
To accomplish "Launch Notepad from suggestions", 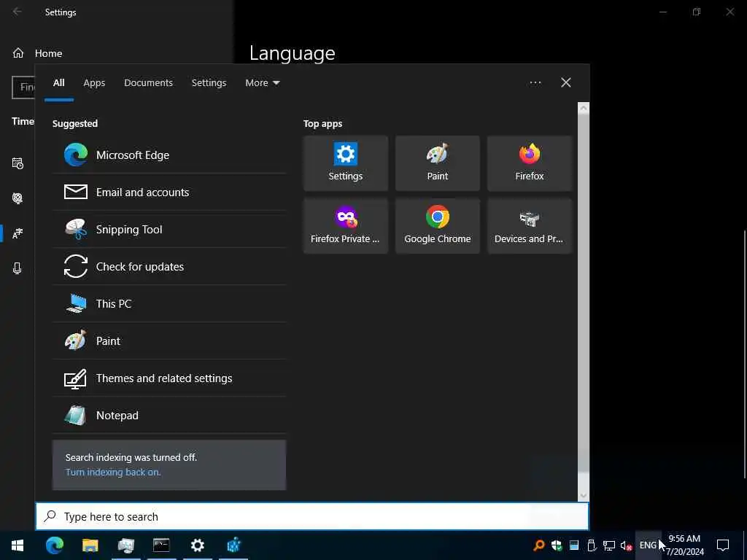I will 169,415.
